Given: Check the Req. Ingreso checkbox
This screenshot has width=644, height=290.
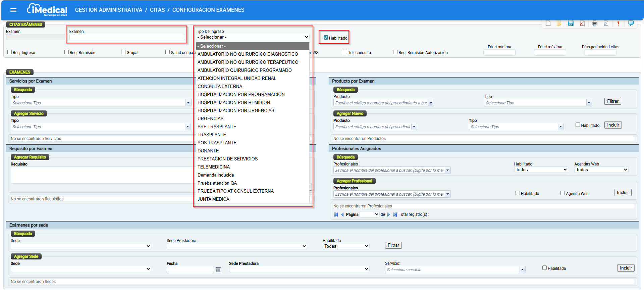Looking at the screenshot, I should (x=10, y=52).
